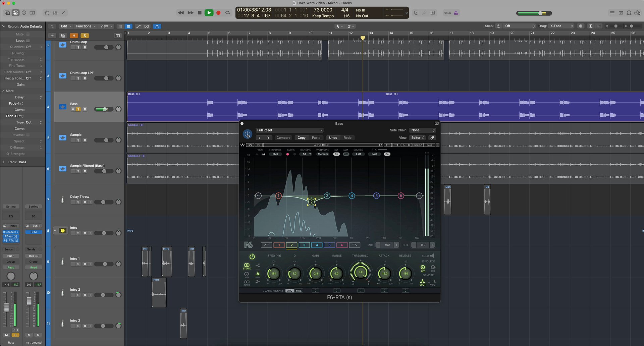The height and width of the screenshot is (346, 644).
Task: Toggle plugin power button in Bass window
Action: click(247, 134)
